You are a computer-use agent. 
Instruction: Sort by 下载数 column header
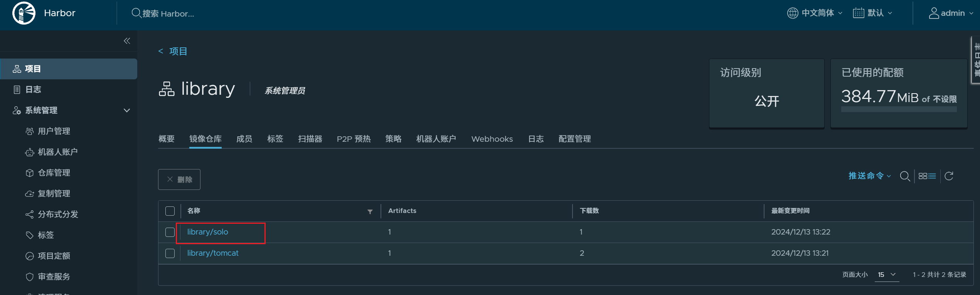click(589, 211)
